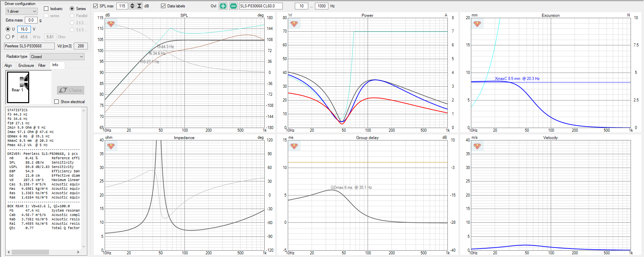Click the LTspice export button
The width and height of the screenshot is (644, 257).
click(70, 90)
